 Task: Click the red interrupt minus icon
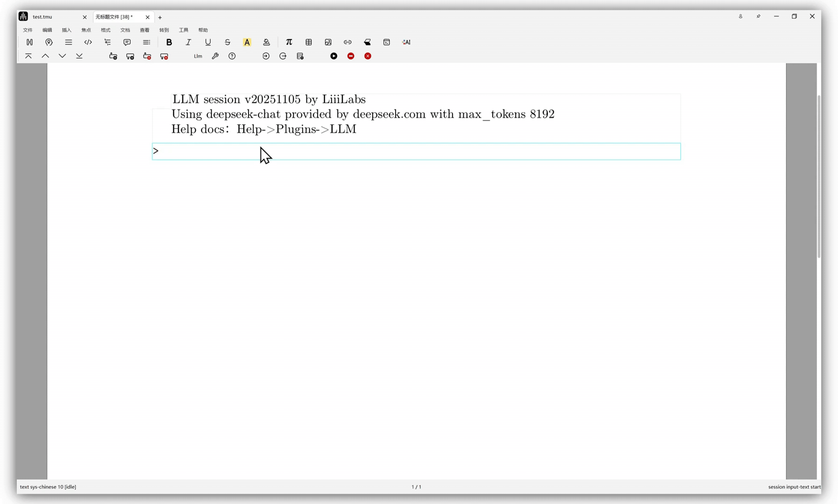[x=351, y=56]
